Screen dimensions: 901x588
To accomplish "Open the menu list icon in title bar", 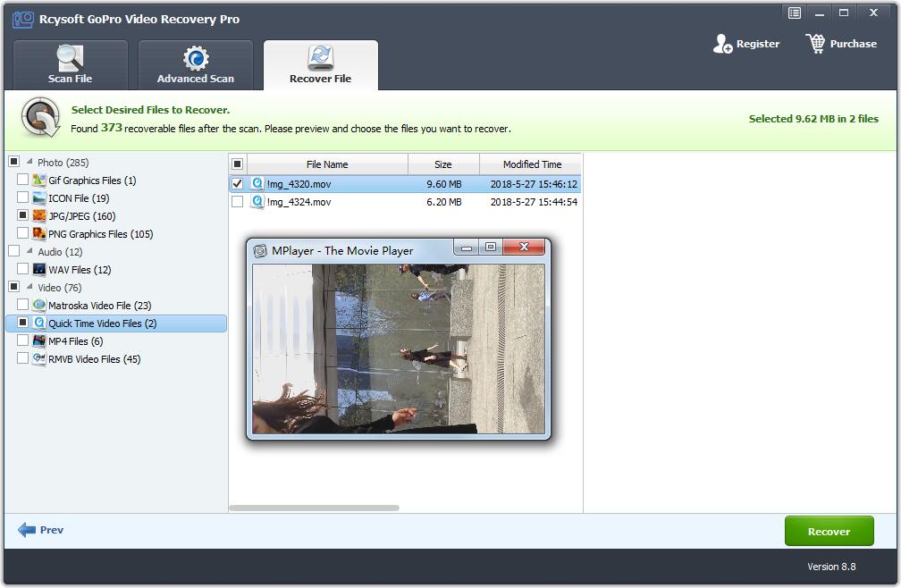I will pos(794,13).
